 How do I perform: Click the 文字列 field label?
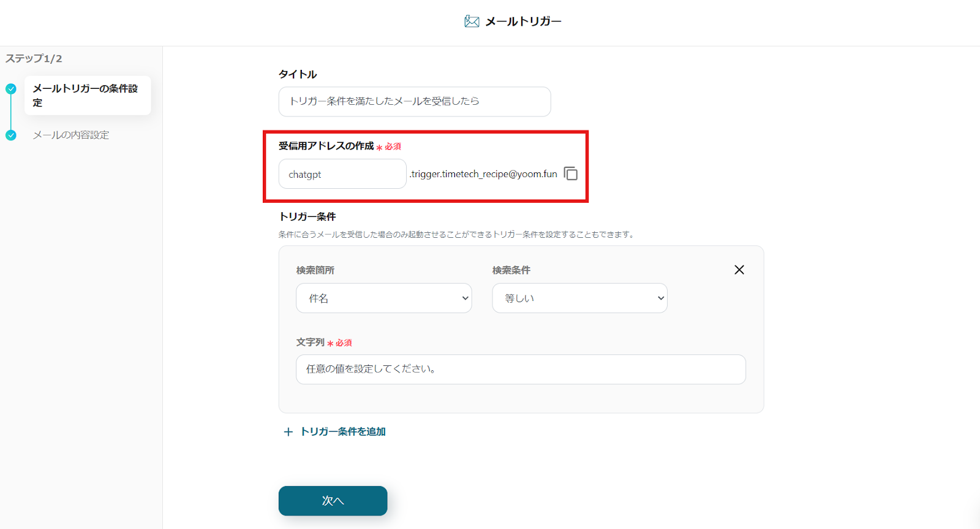[x=311, y=343]
